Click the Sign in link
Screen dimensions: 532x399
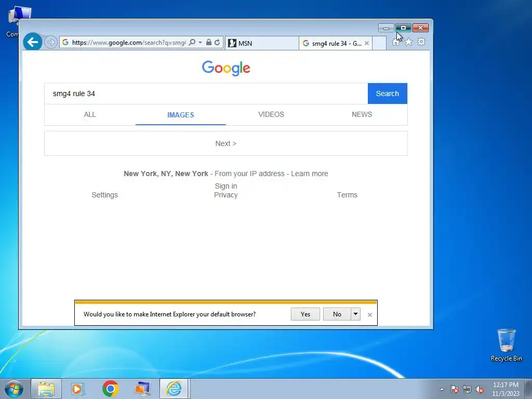click(x=225, y=186)
